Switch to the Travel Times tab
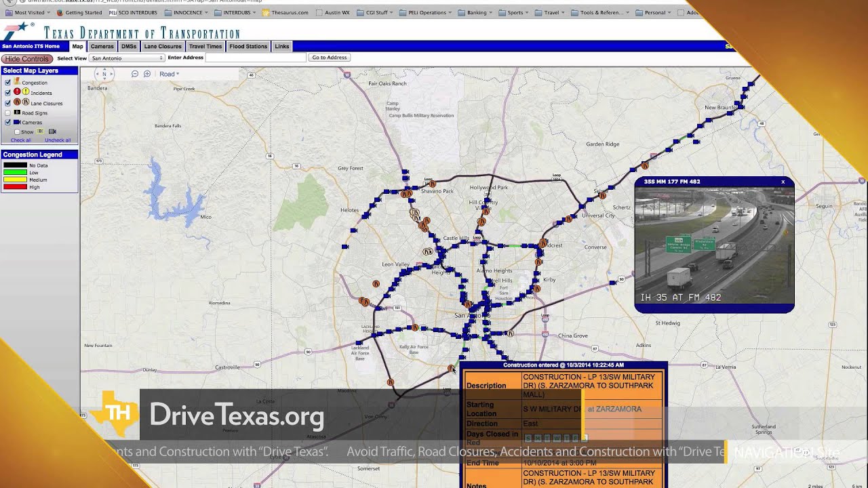 pyautogui.click(x=205, y=46)
